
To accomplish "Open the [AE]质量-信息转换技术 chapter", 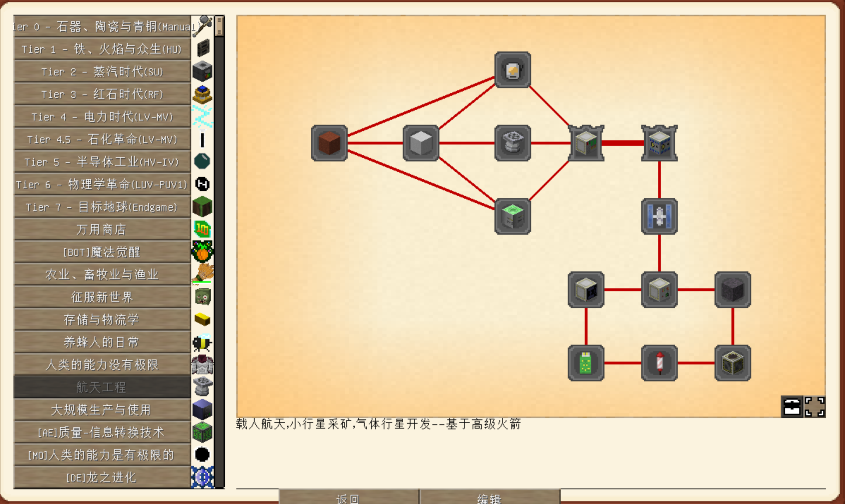I will coord(102,432).
